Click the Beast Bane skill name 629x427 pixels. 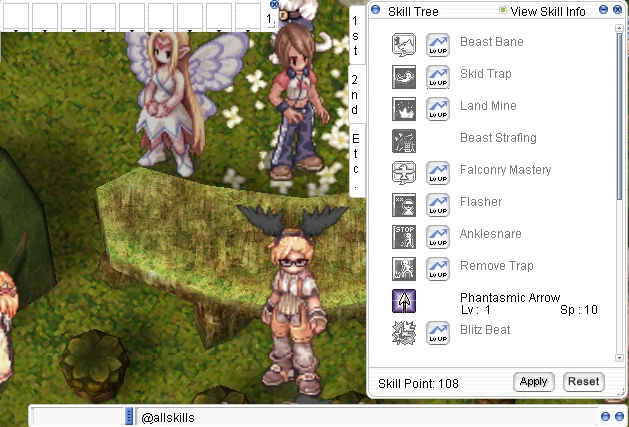(492, 42)
